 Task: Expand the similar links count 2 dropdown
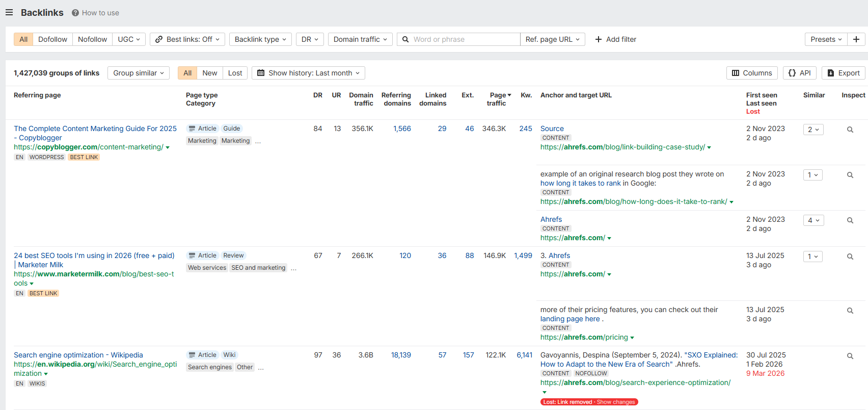[813, 130]
